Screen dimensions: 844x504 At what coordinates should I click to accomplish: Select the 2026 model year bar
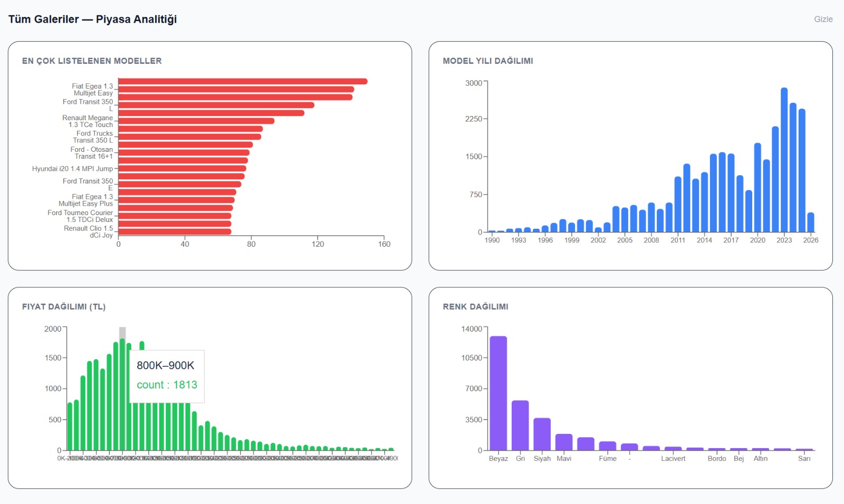(811, 222)
